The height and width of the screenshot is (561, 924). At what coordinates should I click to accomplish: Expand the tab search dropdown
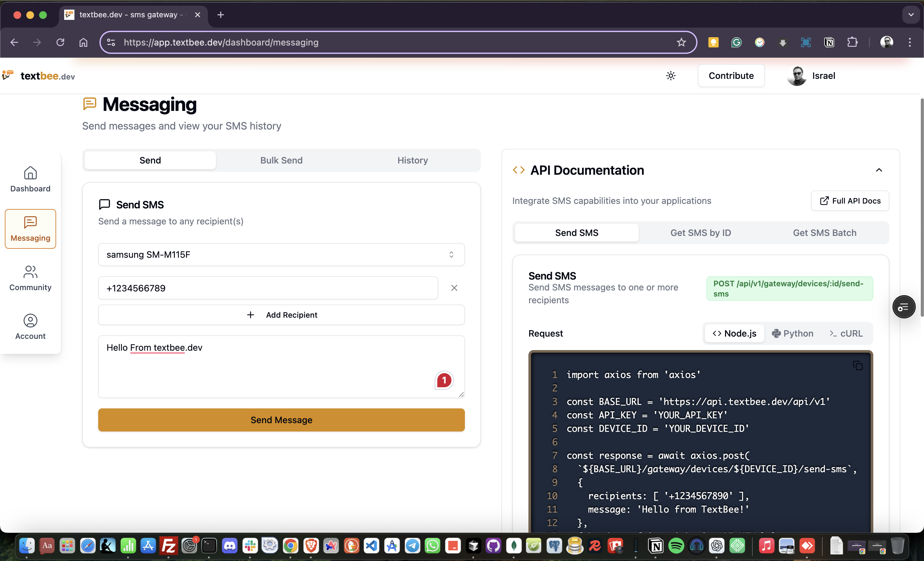click(x=911, y=15)
